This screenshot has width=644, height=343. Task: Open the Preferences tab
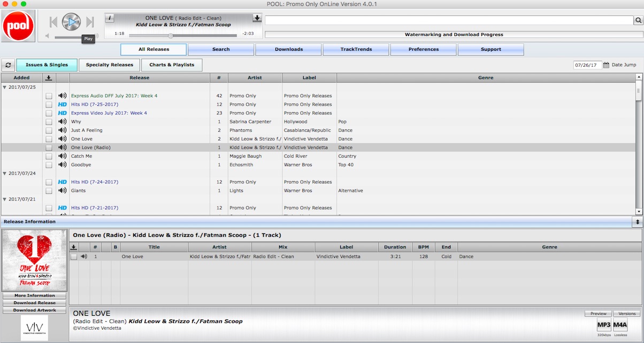[424, 50]
